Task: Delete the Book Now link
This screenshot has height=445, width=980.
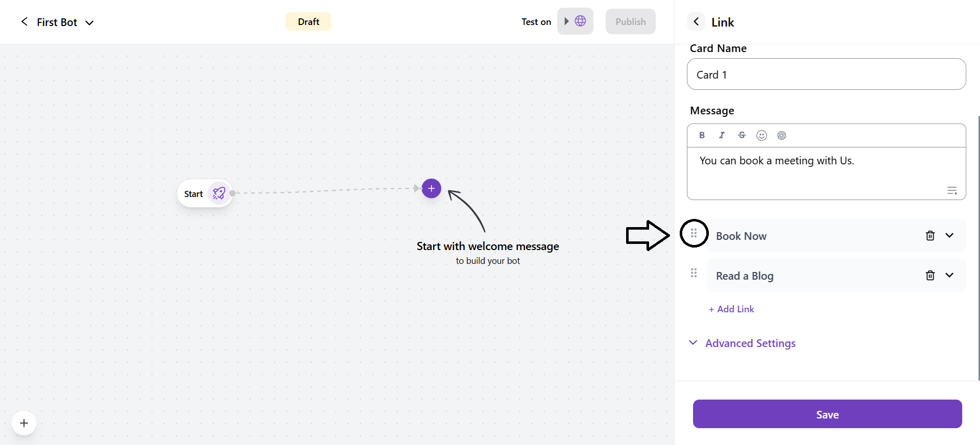Action: (x=930, y=235)
